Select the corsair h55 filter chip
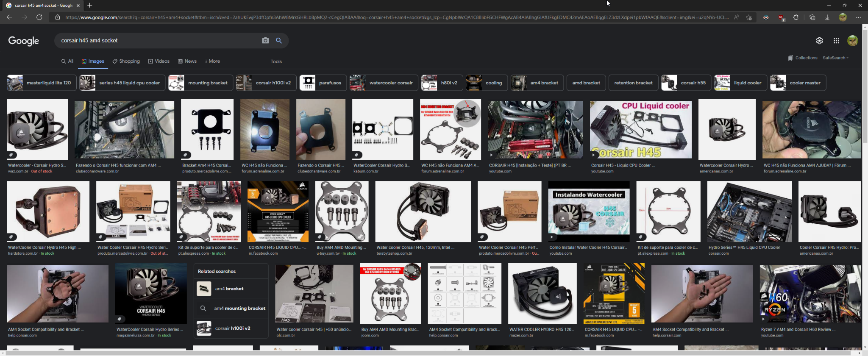868x356 pixels. point(686,83)
